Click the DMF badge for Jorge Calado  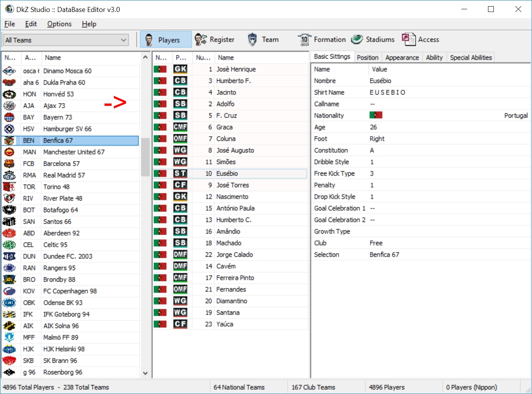[x=180, y=255]
